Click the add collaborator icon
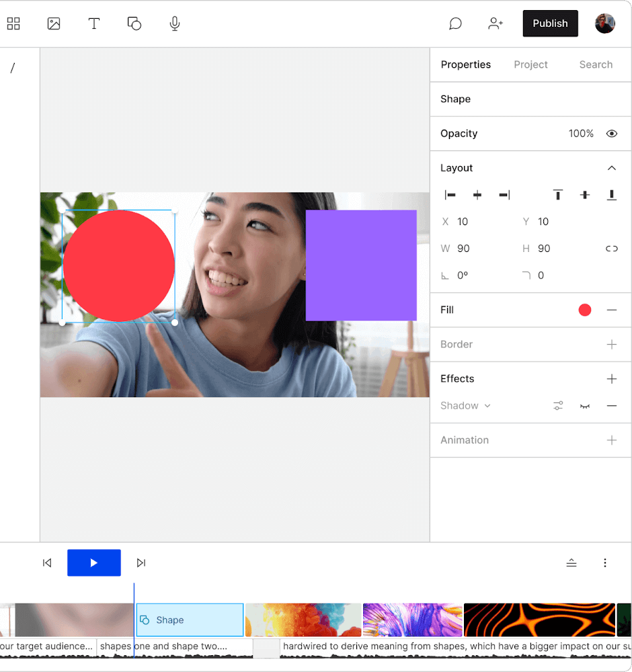The height and width of the screenshot is (672, 632). pos(496,24)
